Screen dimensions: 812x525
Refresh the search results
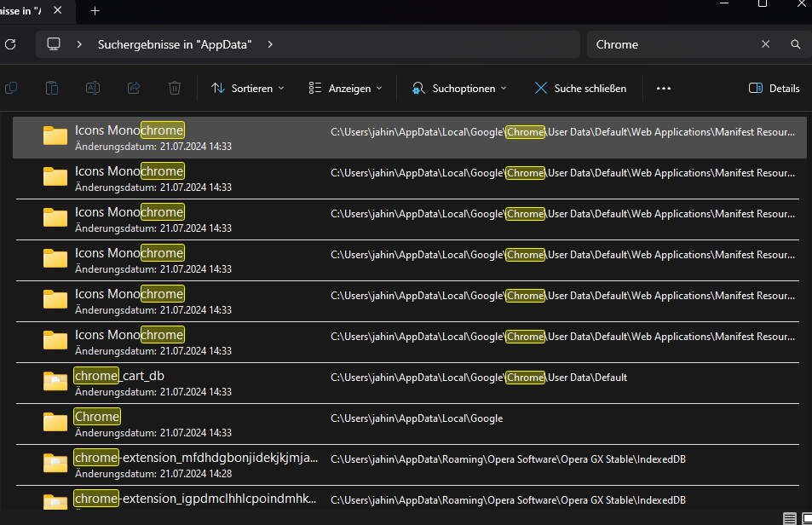click(10, 44)
